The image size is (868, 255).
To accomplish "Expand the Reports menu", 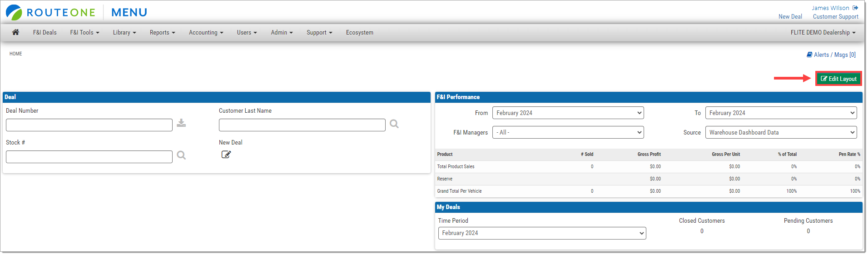I will coord(162,32).
